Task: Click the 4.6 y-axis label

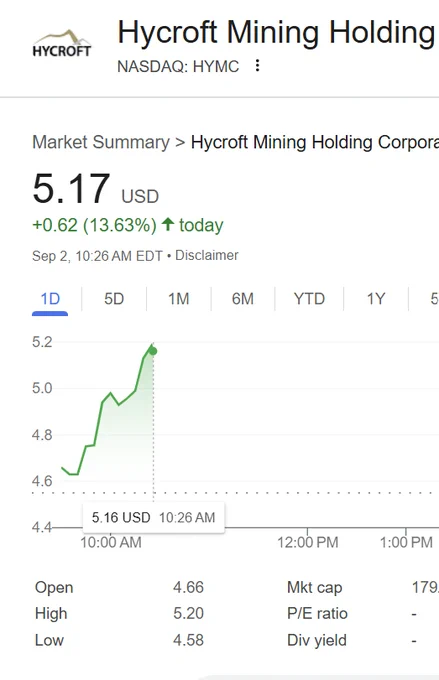Action: (42, 481)
